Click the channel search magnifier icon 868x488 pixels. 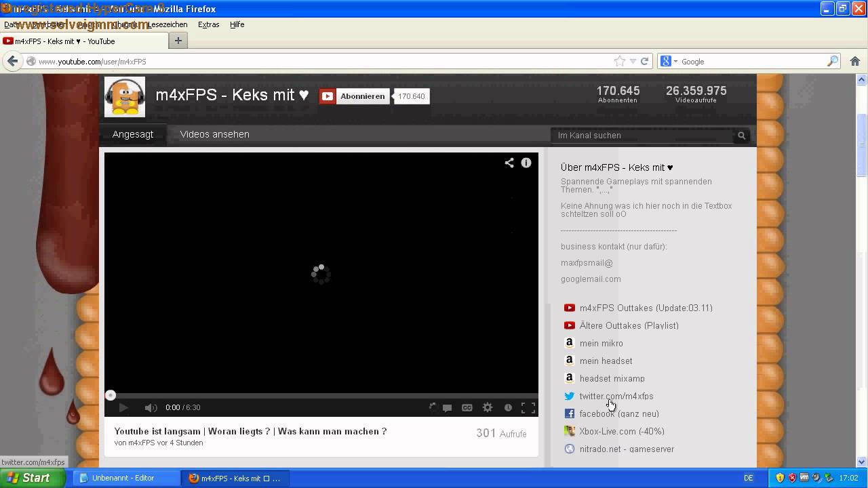[741, 136]
